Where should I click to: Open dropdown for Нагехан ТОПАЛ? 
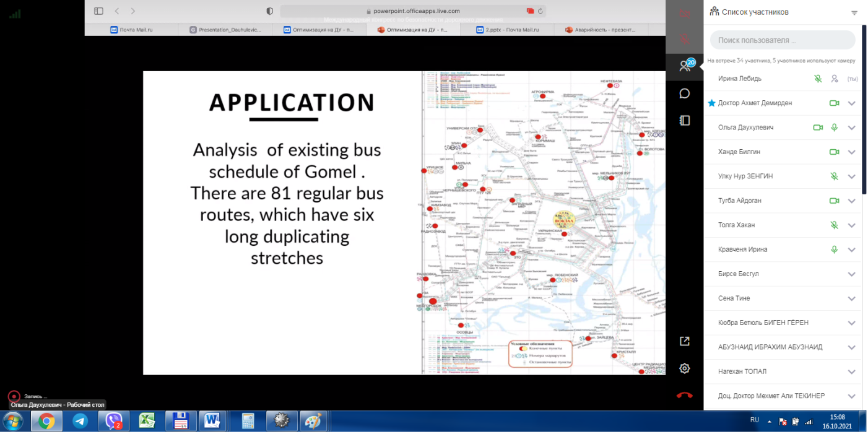[852, 371]
